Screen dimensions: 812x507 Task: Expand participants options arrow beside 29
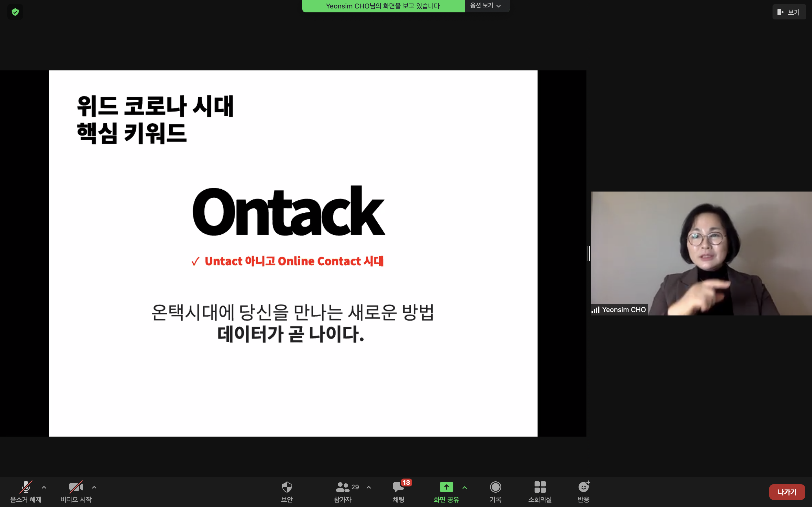(369, 487)
